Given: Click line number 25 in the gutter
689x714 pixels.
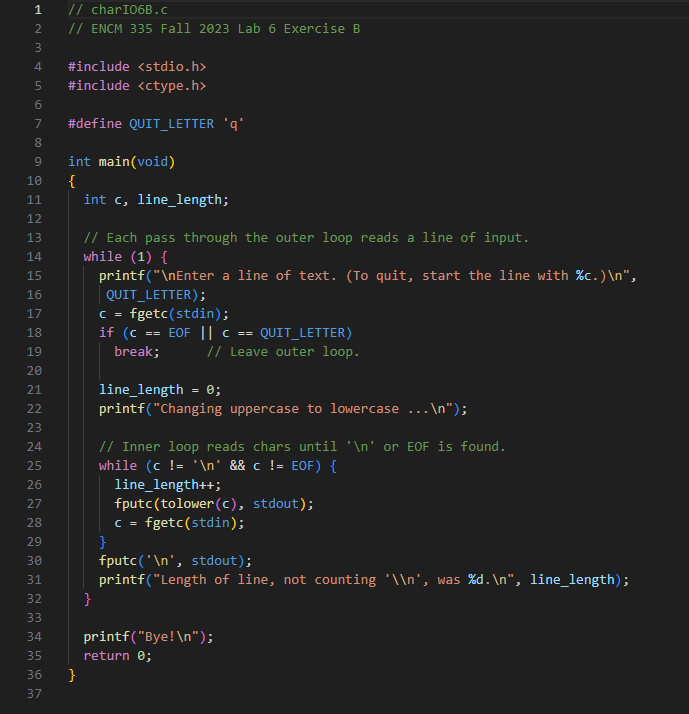Looking at the screenshot, I should [34, 466].
